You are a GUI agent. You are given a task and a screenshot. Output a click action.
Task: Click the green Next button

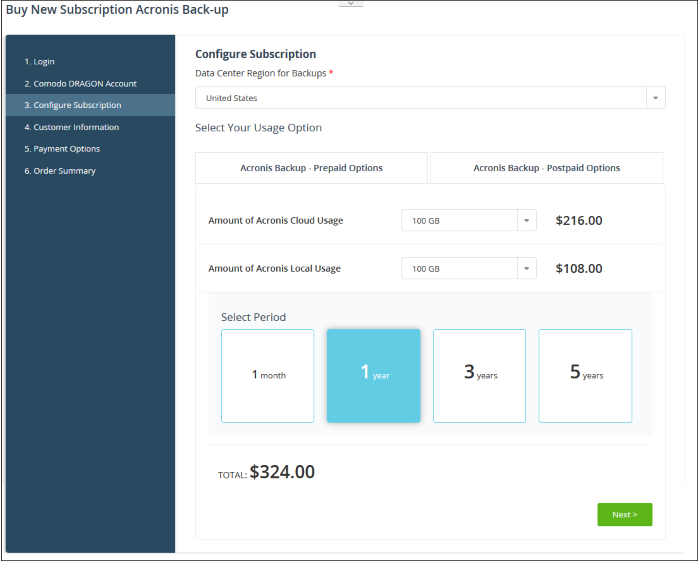pyautogui.click(x=625, y=514)
